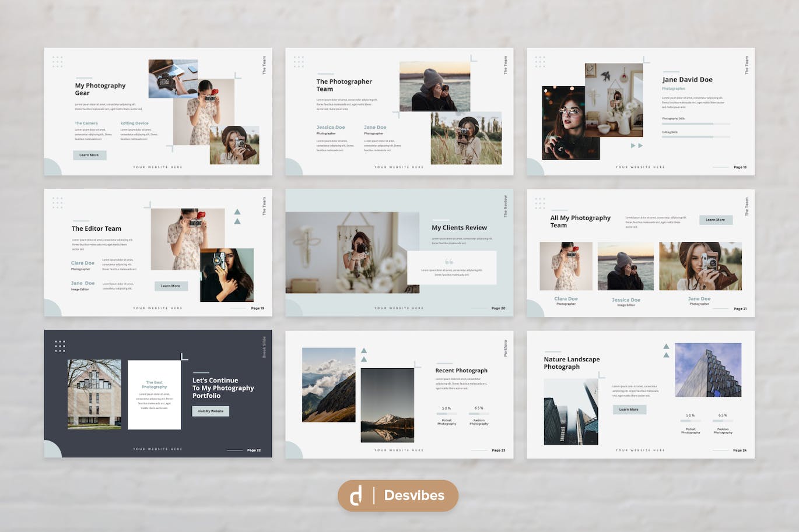Select the dark skyscrapers photo on Nature Landscape slide
This screenshot has height=532, width=799.
click(x=571, y=412)
